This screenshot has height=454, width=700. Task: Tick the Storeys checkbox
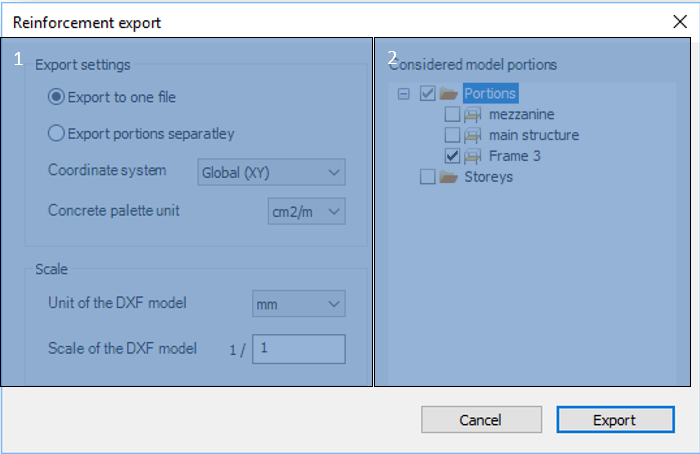(x=428, y=177)
